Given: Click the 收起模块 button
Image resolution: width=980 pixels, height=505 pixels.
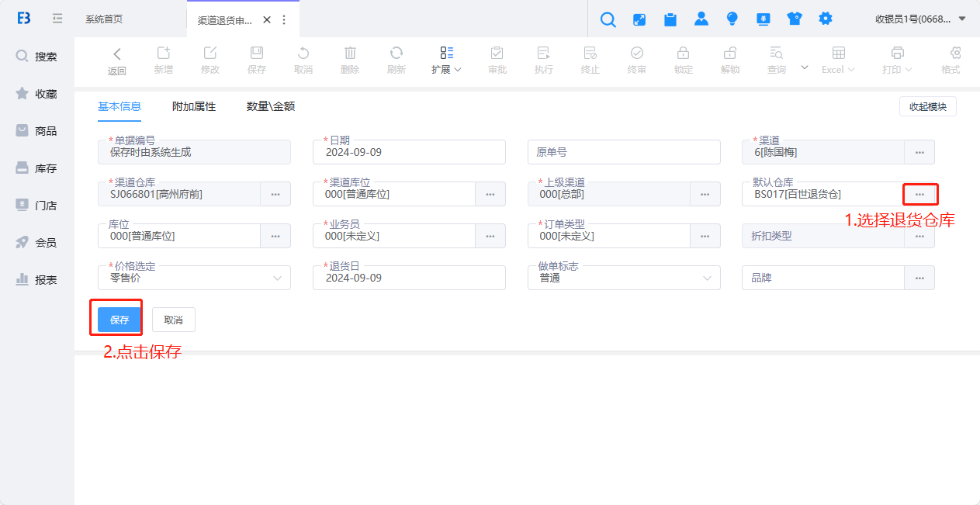Looking at the screenshot, I should point(928,107).
